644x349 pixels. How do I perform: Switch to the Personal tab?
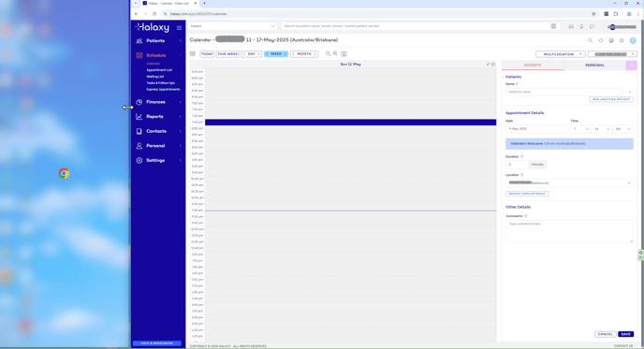[x=594, y=65]
